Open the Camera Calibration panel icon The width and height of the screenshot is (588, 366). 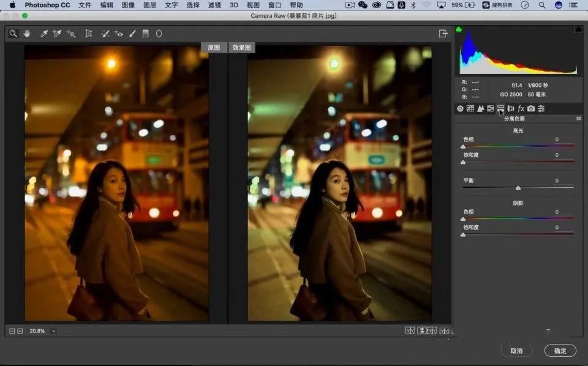point(531,108)
